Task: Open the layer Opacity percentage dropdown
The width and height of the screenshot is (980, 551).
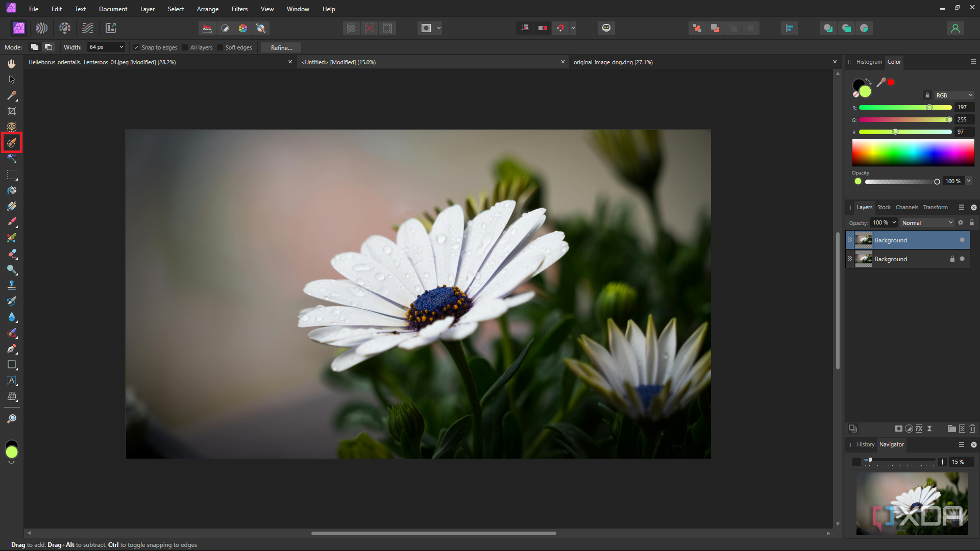Action: pyautogui.click(x=894, y=223)
